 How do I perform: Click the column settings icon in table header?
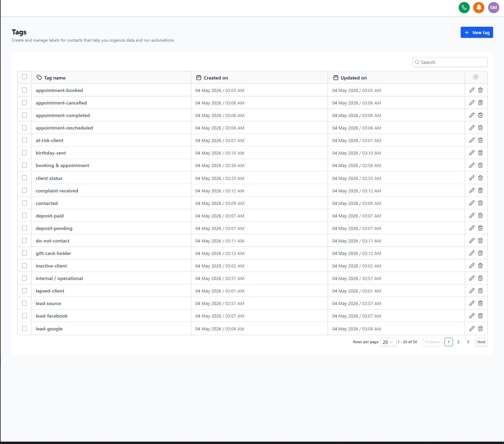pos(476,77)
